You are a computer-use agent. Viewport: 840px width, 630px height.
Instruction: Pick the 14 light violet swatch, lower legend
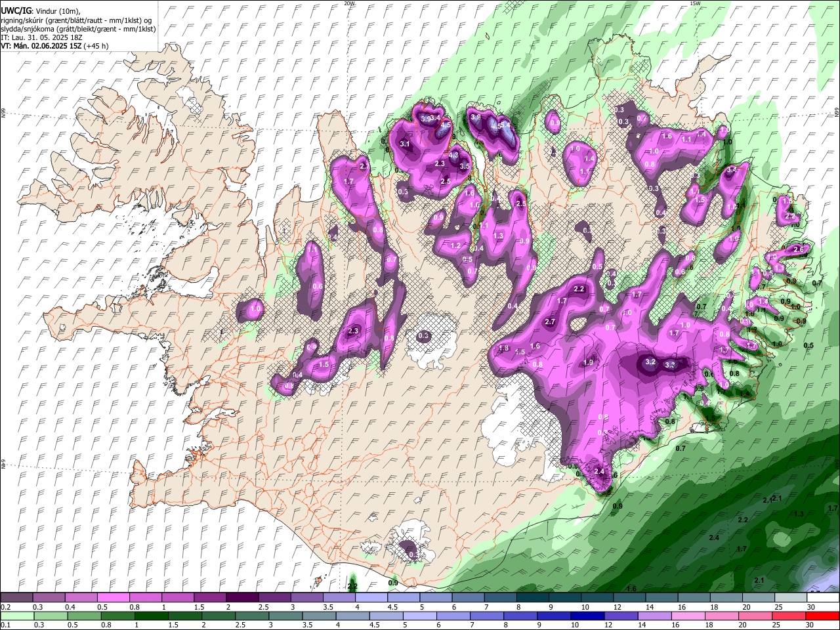pyautogui.click(x=655, y=616)
